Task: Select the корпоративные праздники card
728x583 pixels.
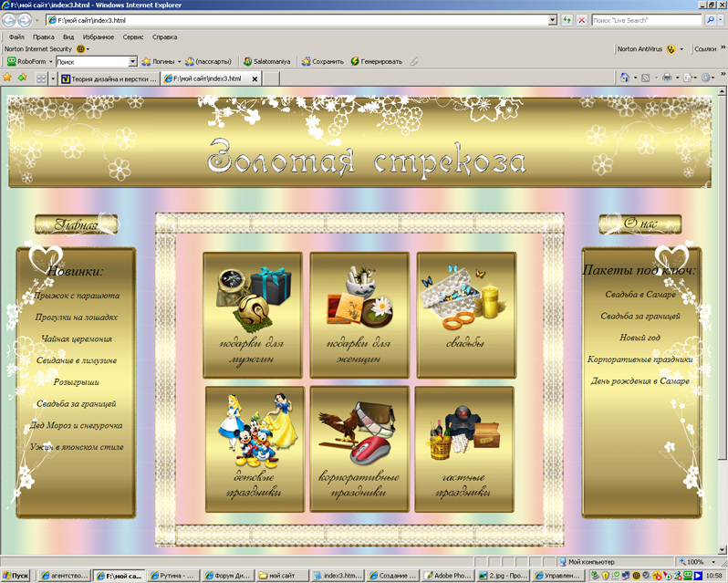Action: click(359, 449)
